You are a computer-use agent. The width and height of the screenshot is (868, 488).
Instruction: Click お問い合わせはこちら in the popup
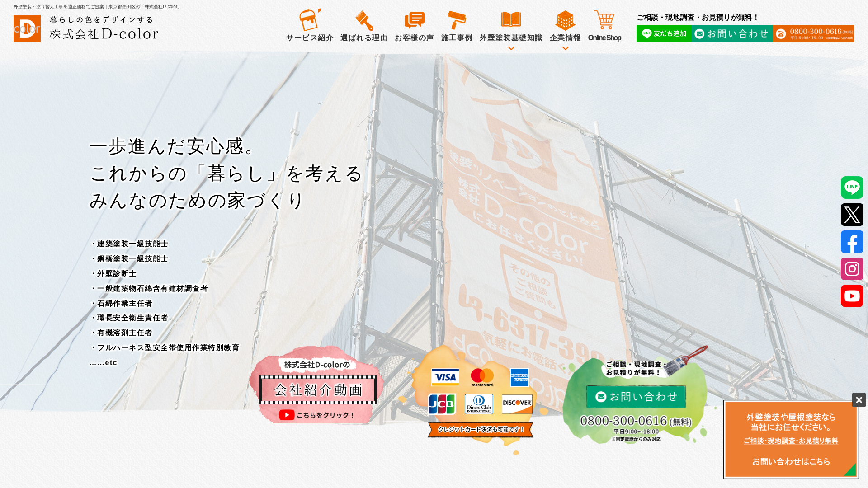point(791,461)
